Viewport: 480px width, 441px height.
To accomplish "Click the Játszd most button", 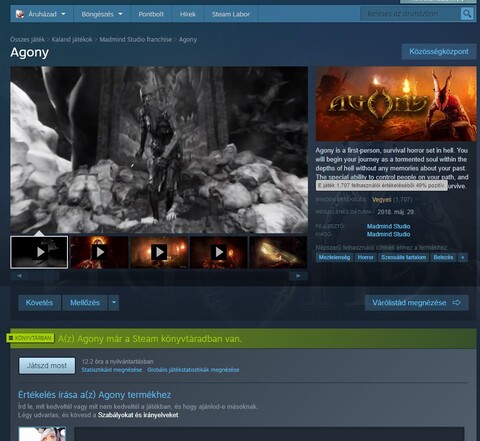I will [x=47, y=366].
